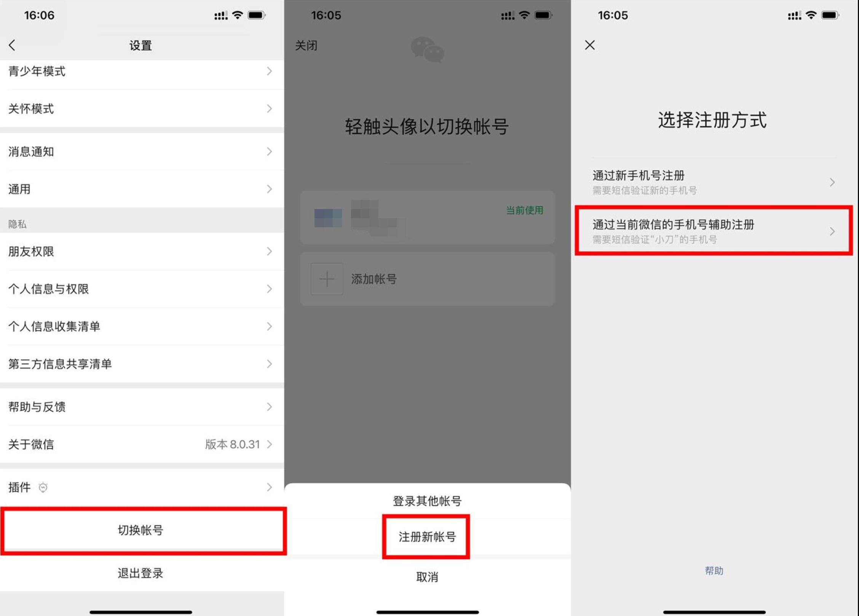Click the close X icon on registration screen
This screenshot has width=859, height=616.
590,45
